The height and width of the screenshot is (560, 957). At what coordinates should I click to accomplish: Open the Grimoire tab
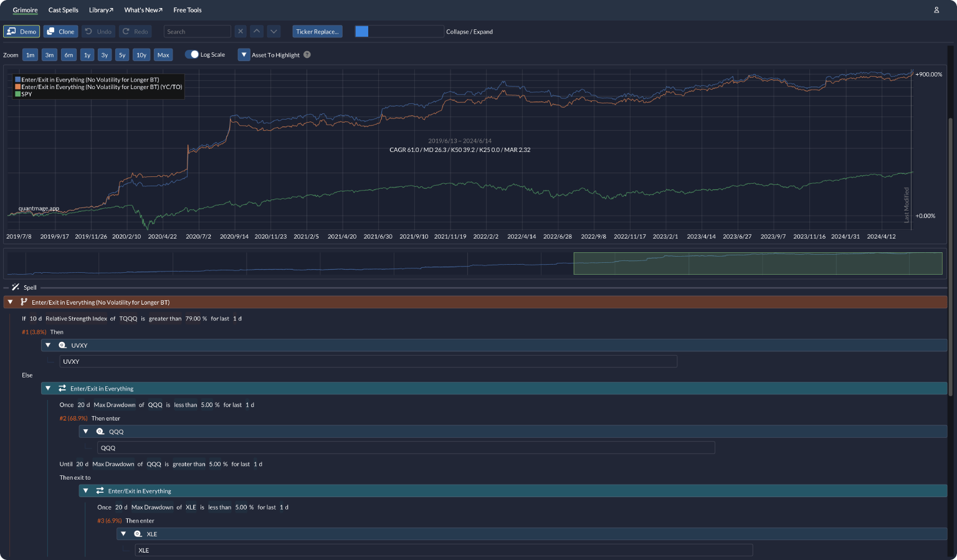tap(25, 10)
